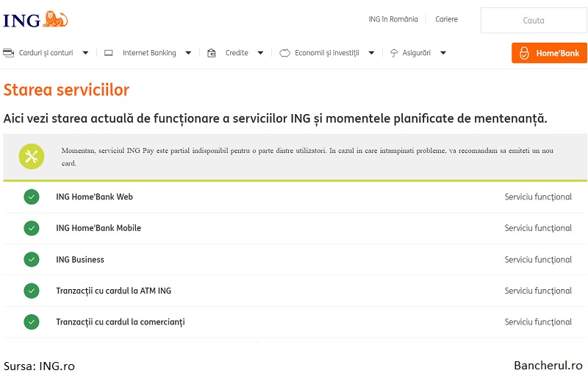Click the card icon beside Carduri și conturi

click(x=9, y=53)
